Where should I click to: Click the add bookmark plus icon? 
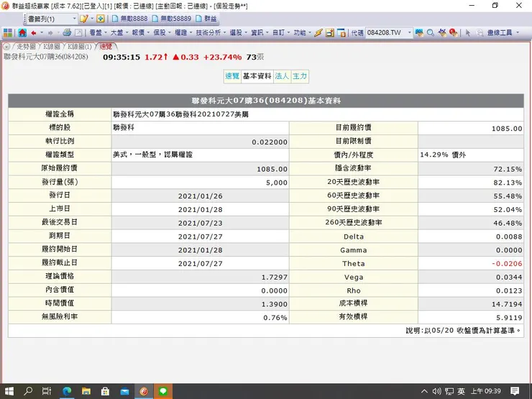point(101,18)
